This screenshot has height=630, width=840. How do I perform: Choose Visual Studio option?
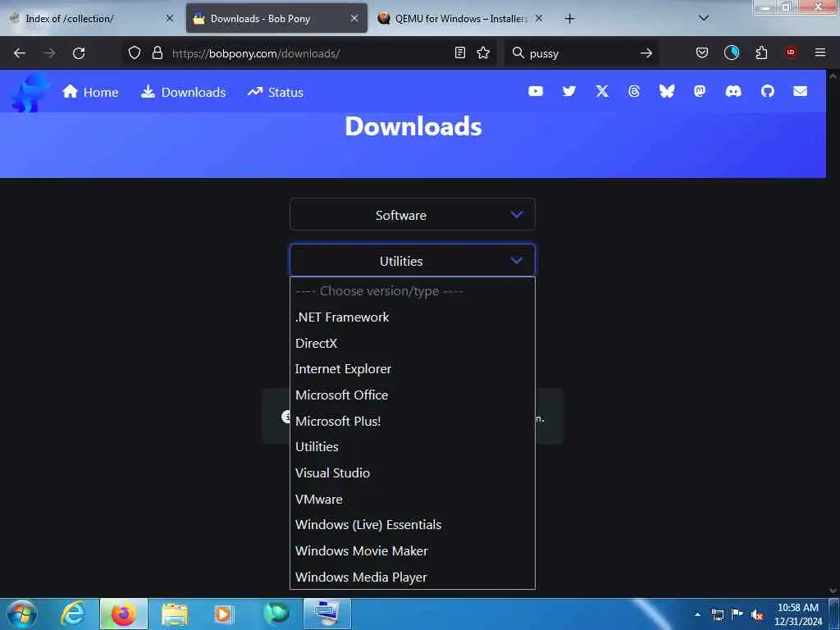pyautogui.click(x=413, y=473)
